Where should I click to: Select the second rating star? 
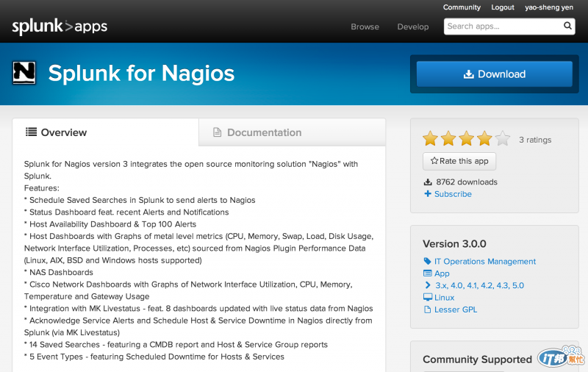coord(448,138)
